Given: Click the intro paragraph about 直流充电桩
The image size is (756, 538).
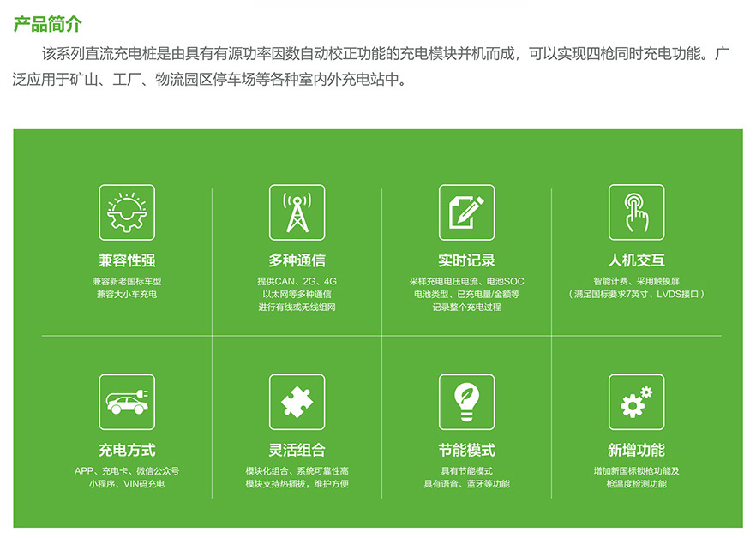Looking at the screenshot, I should [x=377, y=67].
